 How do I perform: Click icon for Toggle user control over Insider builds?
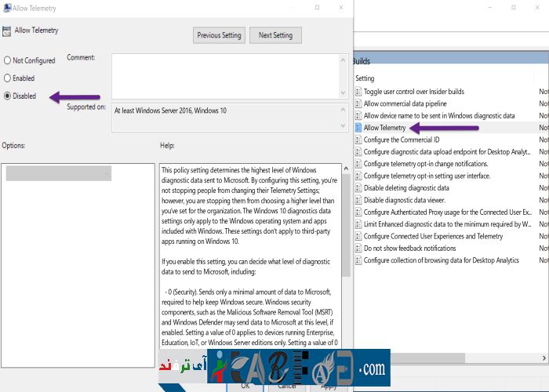[x=358, y=92]
